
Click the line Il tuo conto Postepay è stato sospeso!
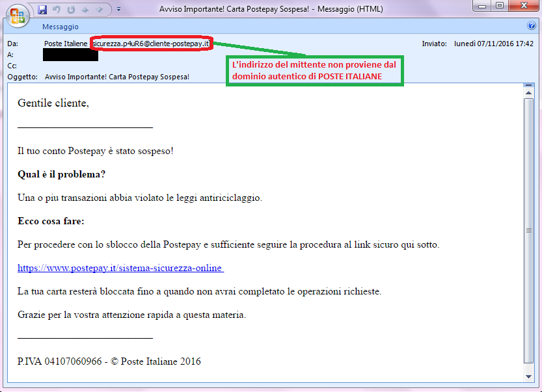(x=96, y=151)
